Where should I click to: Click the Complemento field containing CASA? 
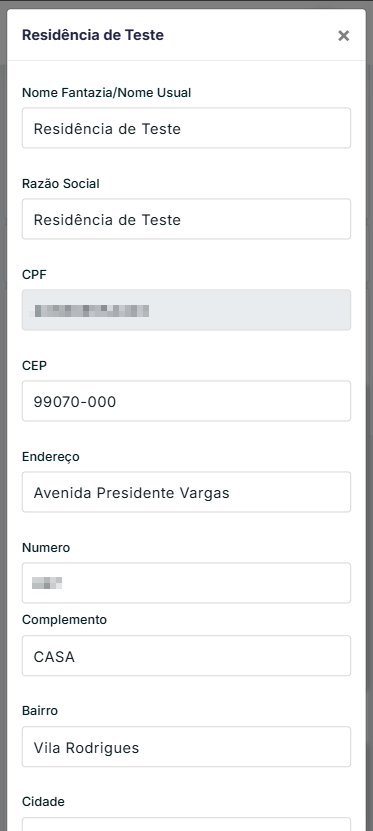[186, 656]
